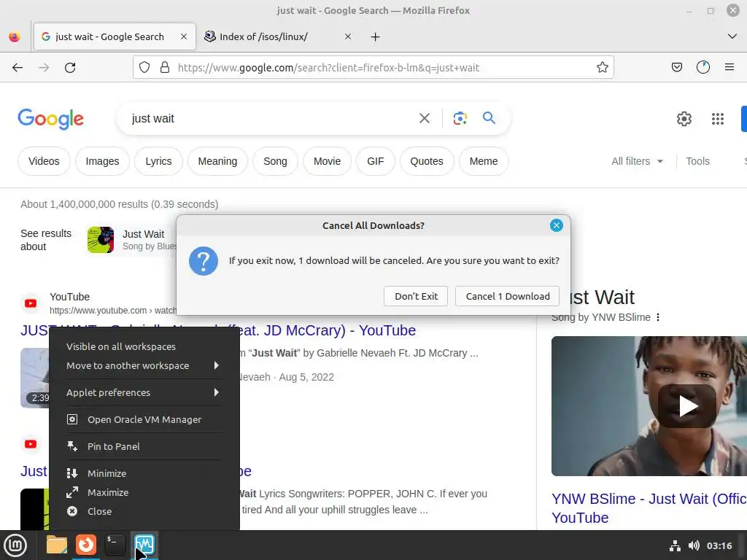Launch Terminal from the panel
The height and width of the screenshot is (560, 747).
[x=115, y=545]
